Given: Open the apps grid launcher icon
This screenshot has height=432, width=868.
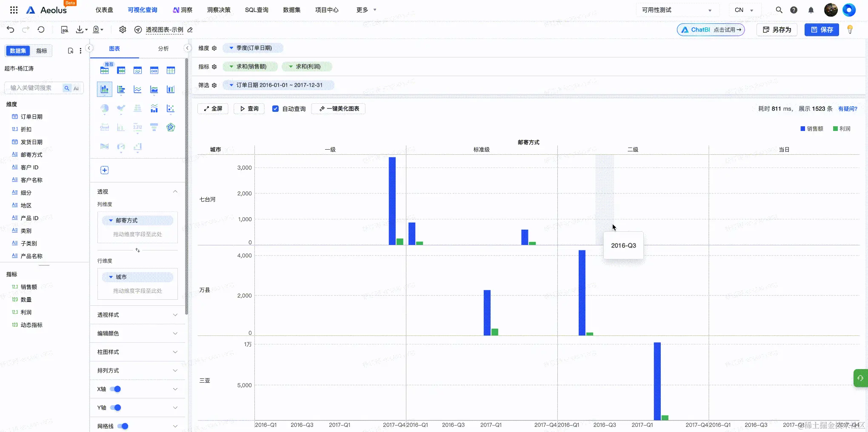Looking at the screenshot, I should click(x=14, y=10).
